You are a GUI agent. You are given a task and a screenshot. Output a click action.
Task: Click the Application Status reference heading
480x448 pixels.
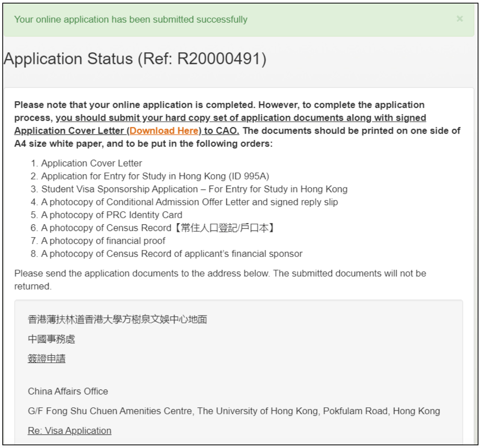135,59
